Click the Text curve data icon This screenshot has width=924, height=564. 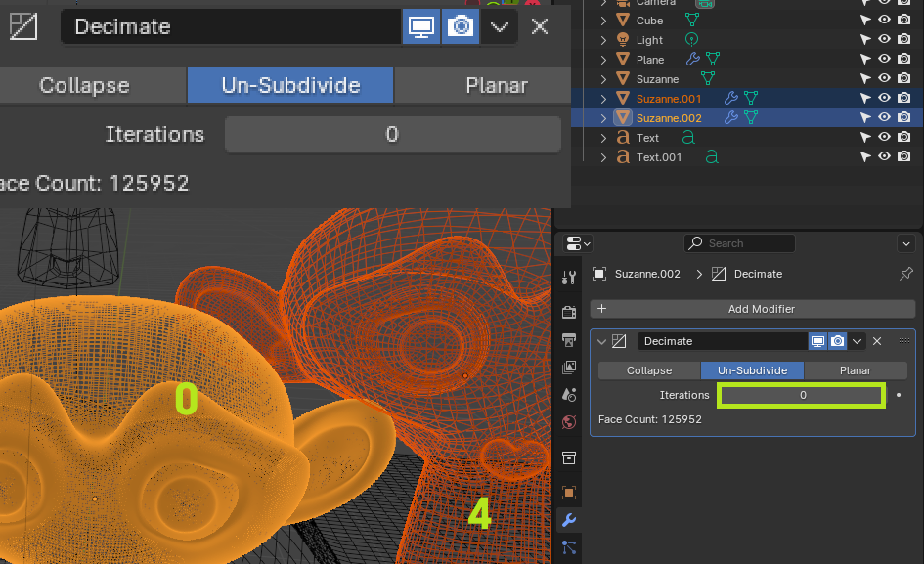coord(687,137)
